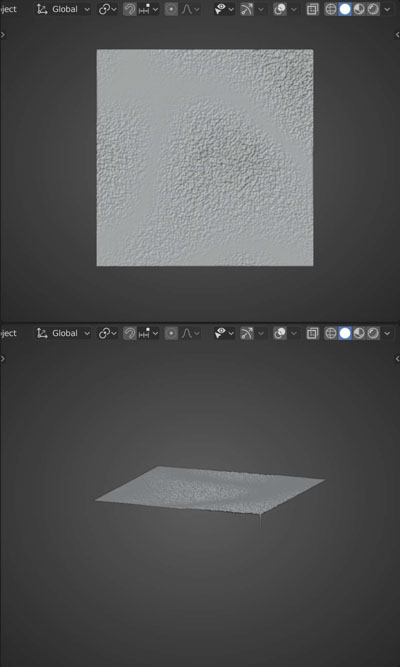This screenshot has width=400, height=667.
Task: Open object visibility eye menu, bottom viewport
Action: (x=224, y=333)
